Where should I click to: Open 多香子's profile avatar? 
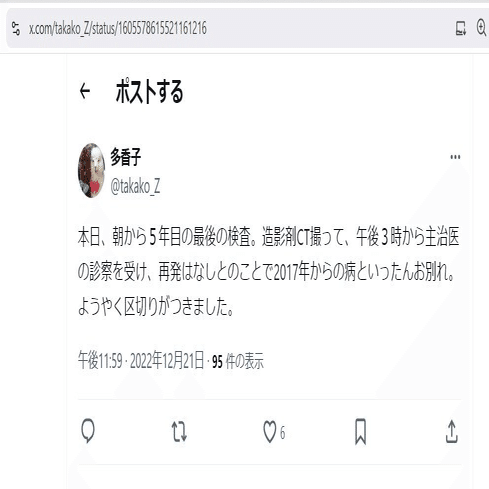click(91, 170)
